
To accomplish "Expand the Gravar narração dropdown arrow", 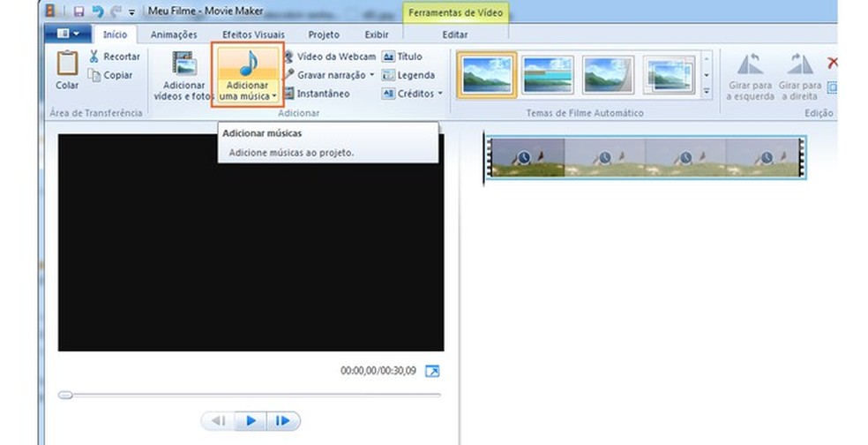I will coord(372,75).
